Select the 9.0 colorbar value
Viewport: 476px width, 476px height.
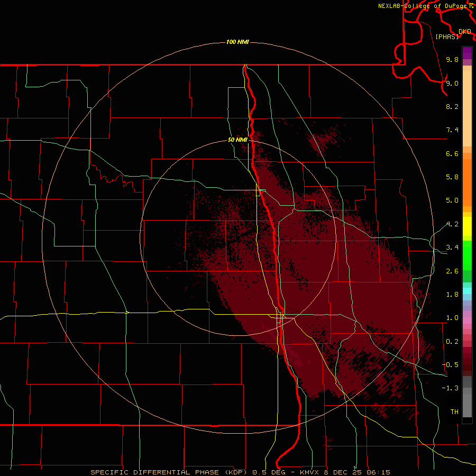(x=452, y=83)
